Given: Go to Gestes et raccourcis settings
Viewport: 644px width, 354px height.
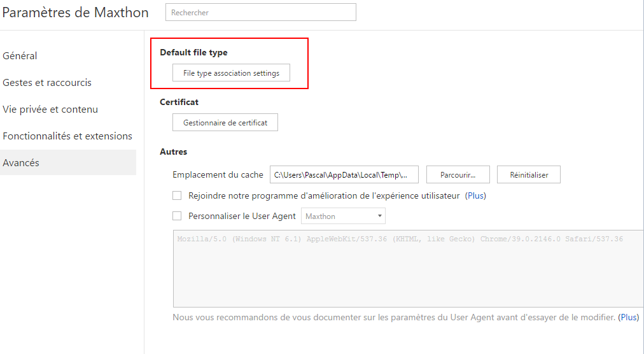Looking at the screenshot, I should (x=47, y=82).
